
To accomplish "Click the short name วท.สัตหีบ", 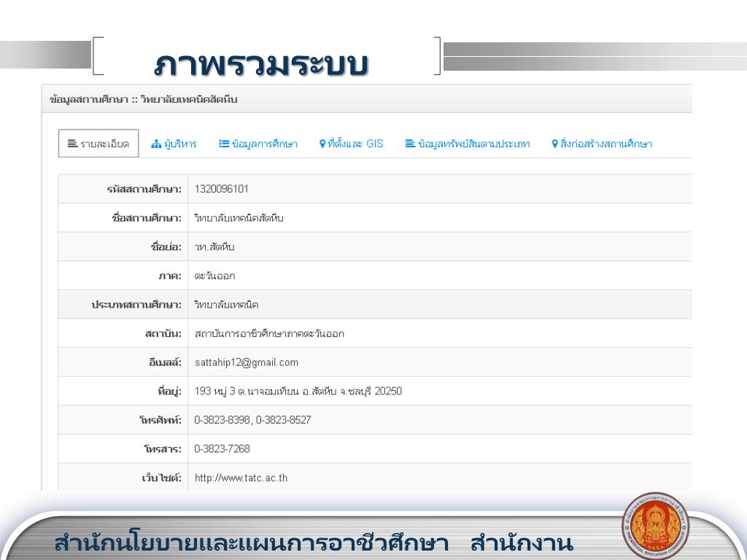I will (214, 247).
